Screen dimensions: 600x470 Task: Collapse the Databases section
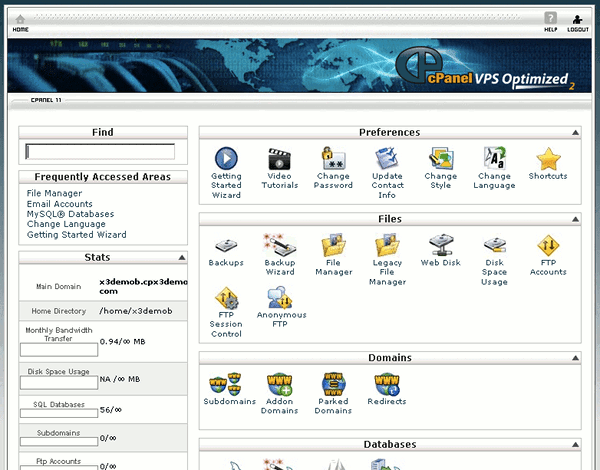pos(575,445)
